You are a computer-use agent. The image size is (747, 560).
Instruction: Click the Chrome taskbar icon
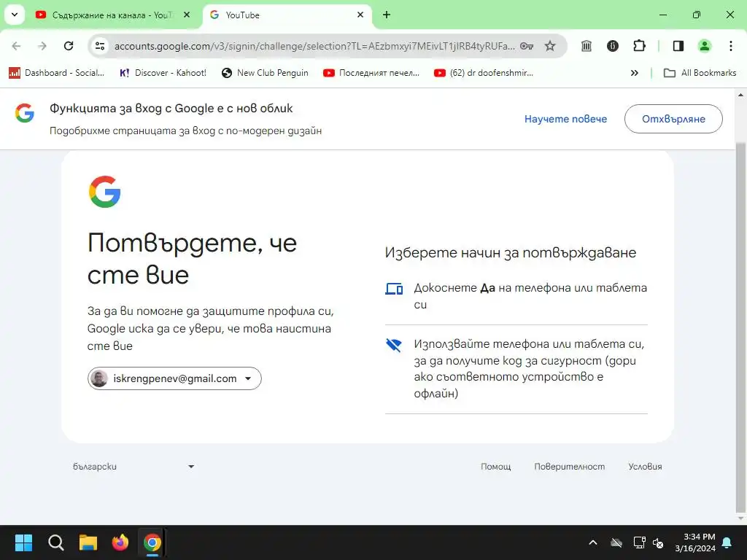click(x=152, y=542)
